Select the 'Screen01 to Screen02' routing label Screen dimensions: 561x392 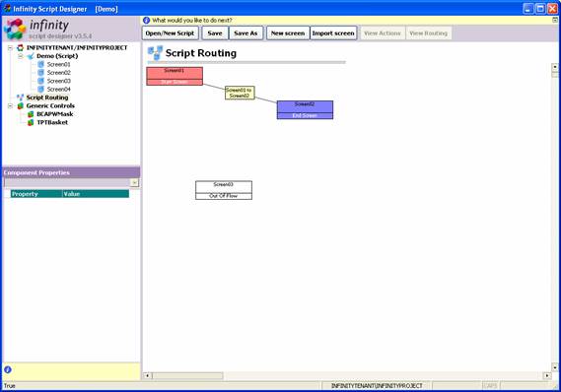click(x=240, y=93)
